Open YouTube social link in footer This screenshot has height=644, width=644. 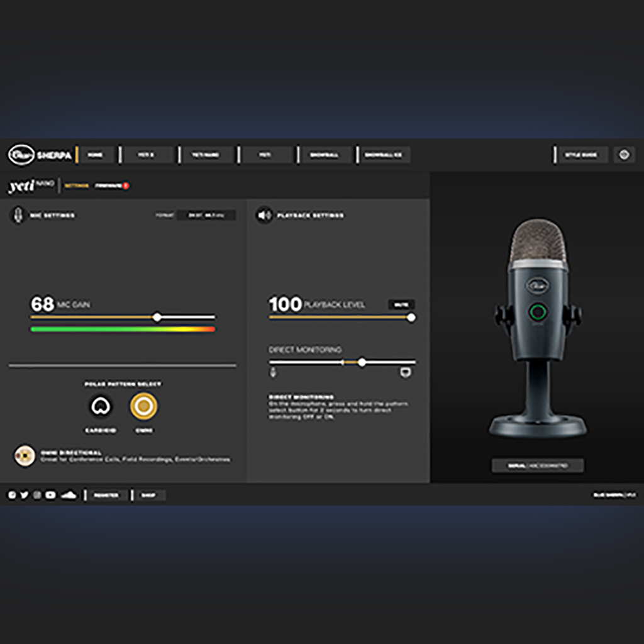[x=50, y=495]
